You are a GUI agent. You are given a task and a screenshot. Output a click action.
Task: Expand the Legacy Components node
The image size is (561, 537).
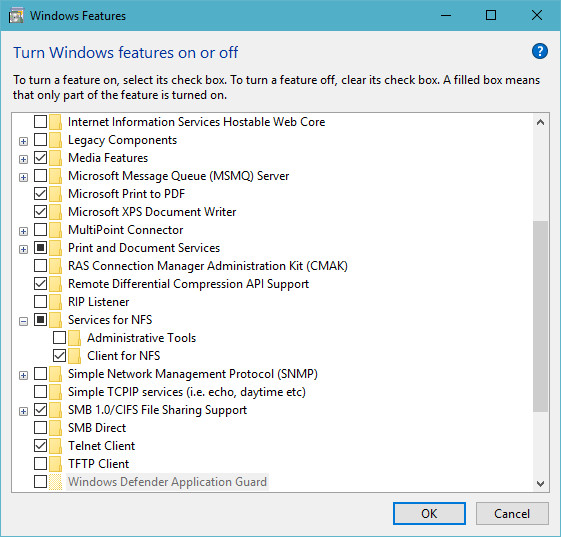click(23, 141)
